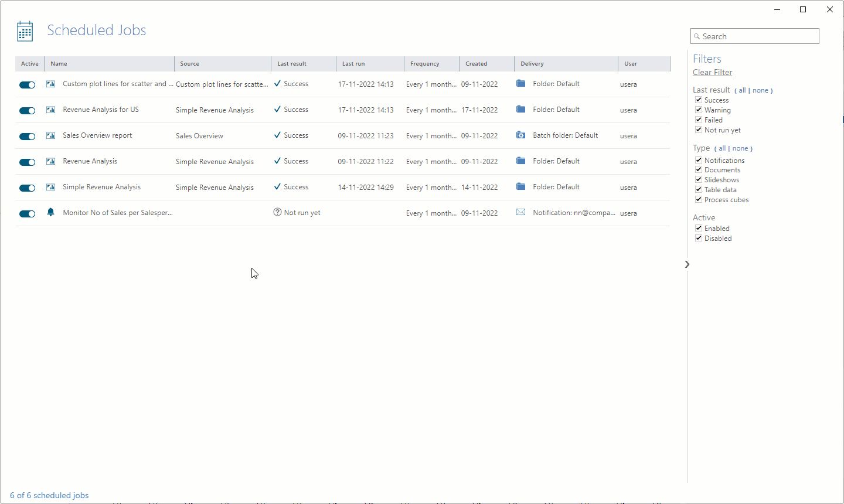The width and height of the screenshot is (844, 504).
Task: Toggle active switch for Monitor No of Sales job
Action: [x=28, y=214]
